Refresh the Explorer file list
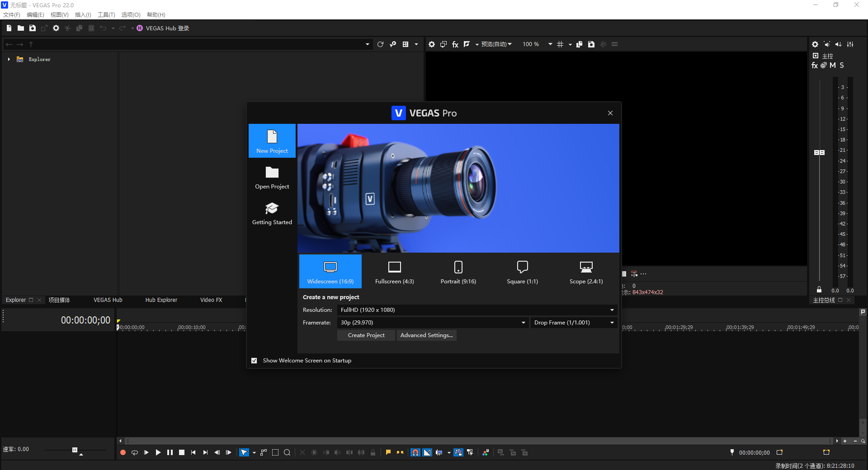Image resolution: width=868 pixels, height=470 pixels. [x=380, y=44]
